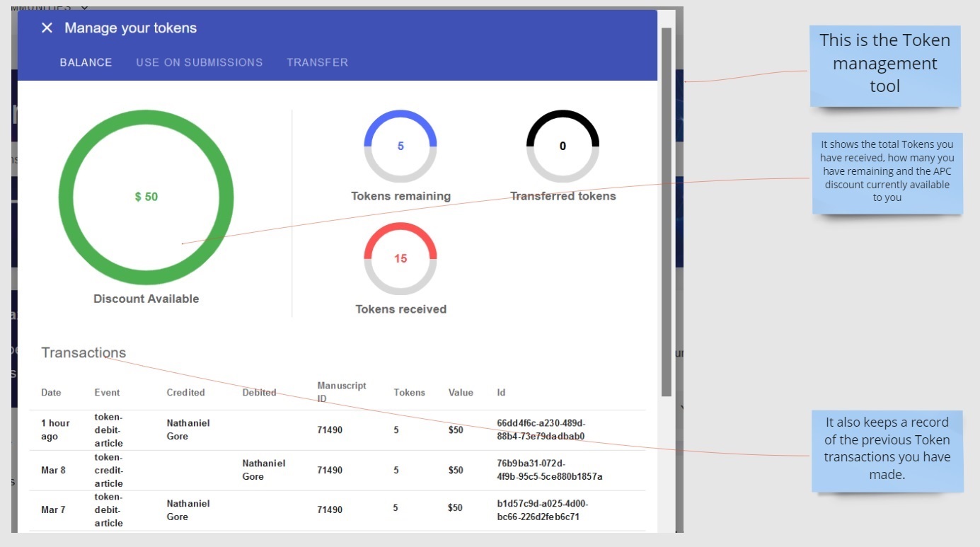Click transaction ID starting with 76b9ba31
980x547 pixels.
pyautogui.click(x=549, y=470)
